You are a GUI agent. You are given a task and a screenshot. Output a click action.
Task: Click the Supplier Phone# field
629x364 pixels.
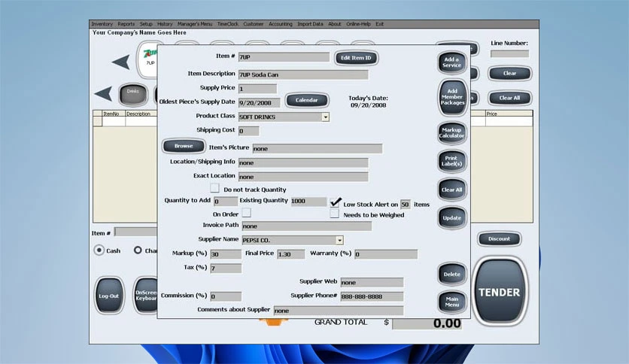(x=372, y=296)
